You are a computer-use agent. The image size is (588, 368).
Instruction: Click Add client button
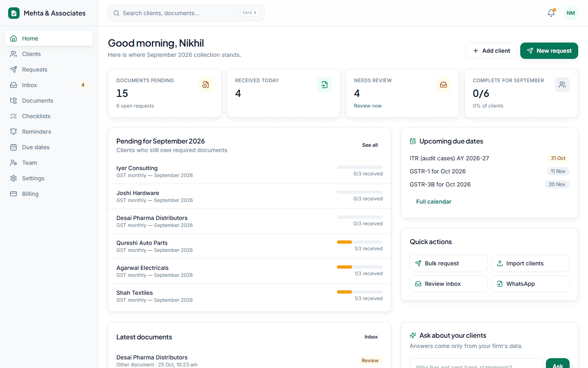pos(491,51)
